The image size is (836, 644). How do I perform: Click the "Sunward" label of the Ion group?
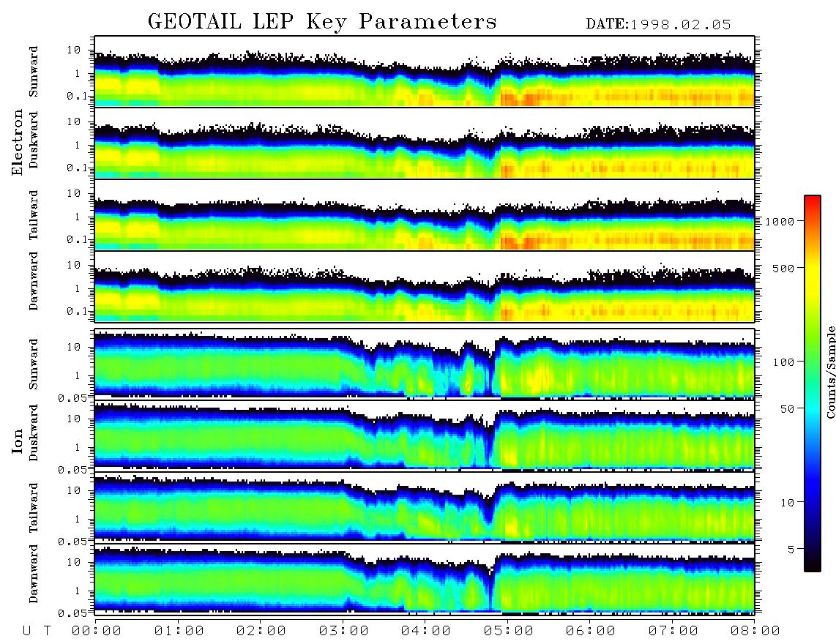(x=34, y=364)
